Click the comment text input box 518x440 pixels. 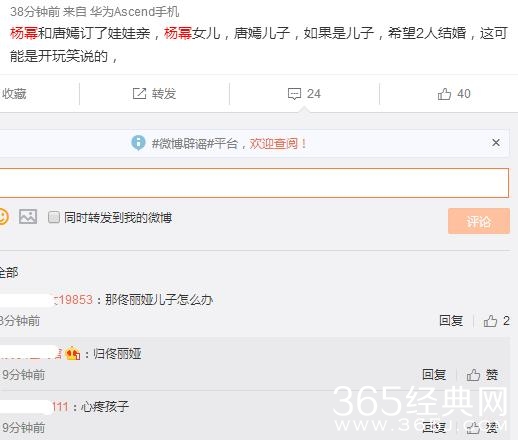tap(254, 183)
